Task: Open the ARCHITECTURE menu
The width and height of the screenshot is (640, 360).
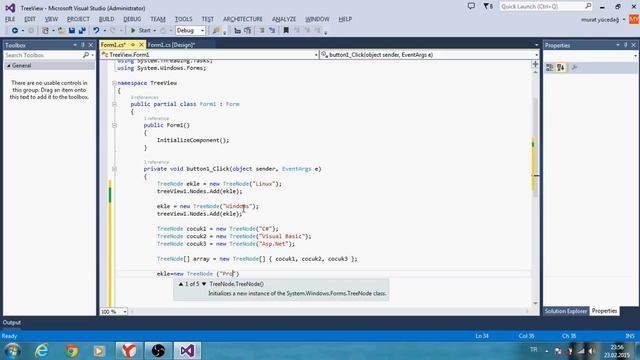Action: click(x=243, y=19)
